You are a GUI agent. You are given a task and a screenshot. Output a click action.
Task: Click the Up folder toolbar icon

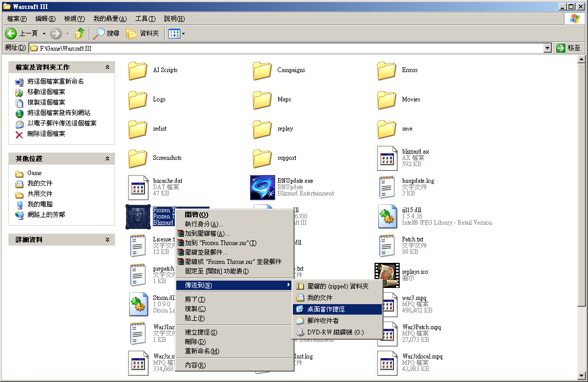[80, 33]
